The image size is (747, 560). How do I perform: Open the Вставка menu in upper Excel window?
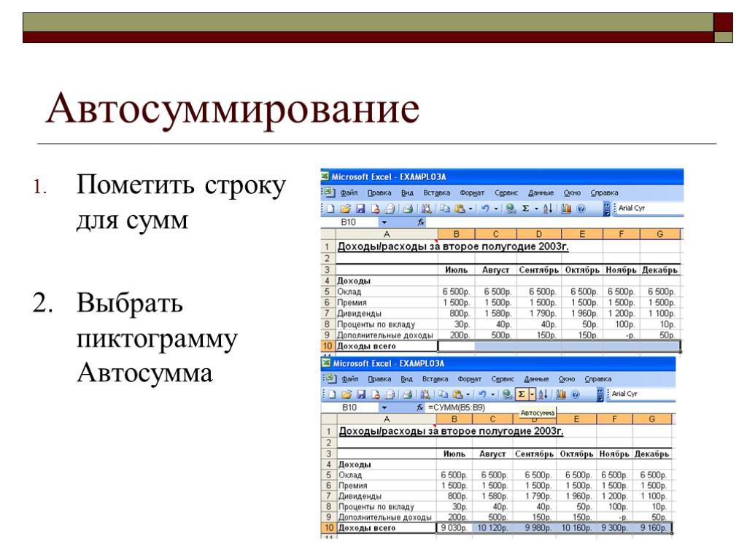coord(436,192)
